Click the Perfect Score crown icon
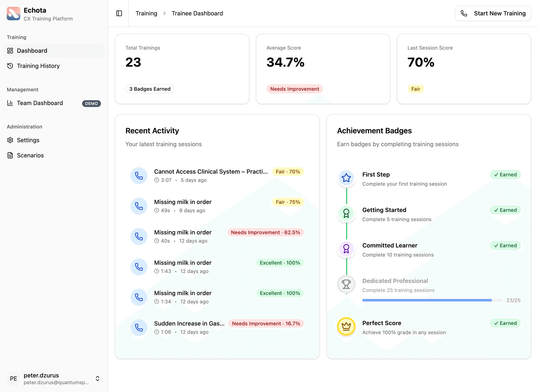 (346, 326)
